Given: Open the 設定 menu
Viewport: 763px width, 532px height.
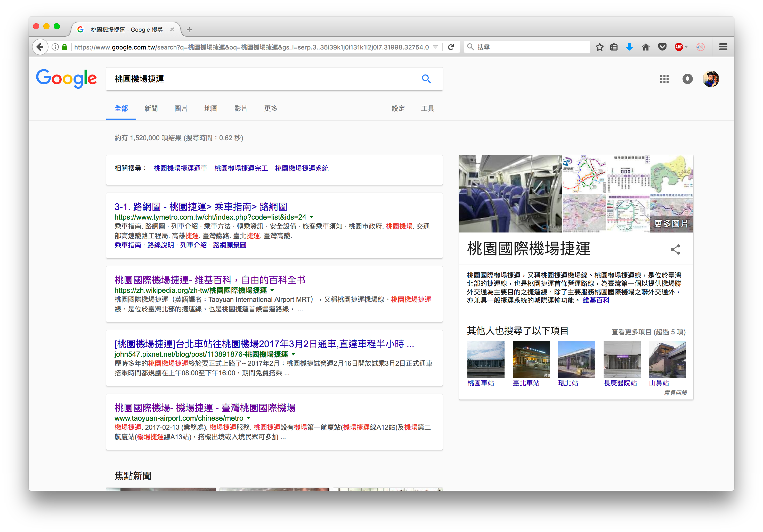Looking at the screenshot, I should coord(398,109).
